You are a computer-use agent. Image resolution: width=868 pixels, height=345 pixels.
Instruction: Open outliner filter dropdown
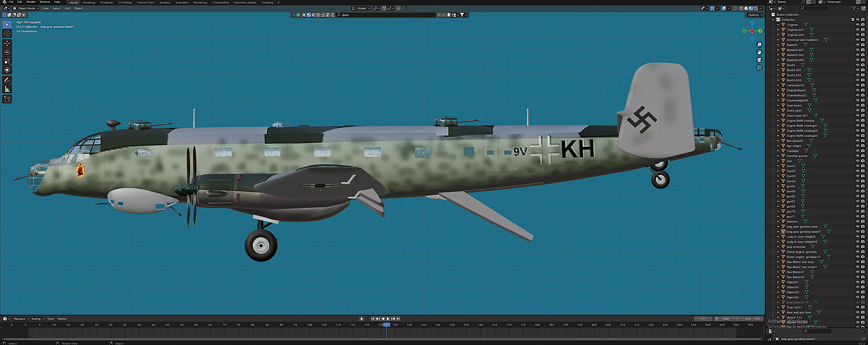click(856, 8)
